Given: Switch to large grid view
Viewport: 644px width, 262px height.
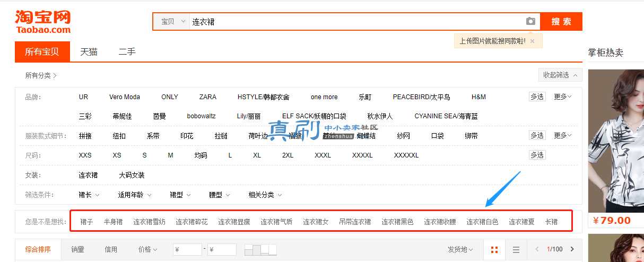Looking at the screenshot, I should (x=494, y=249).
